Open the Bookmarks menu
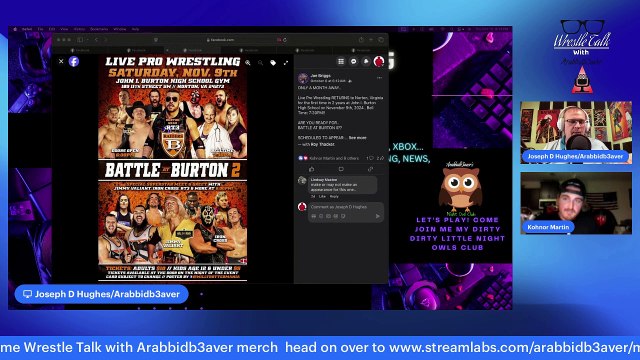This screenshot has height=360, width=640. [x=99, y=29]
